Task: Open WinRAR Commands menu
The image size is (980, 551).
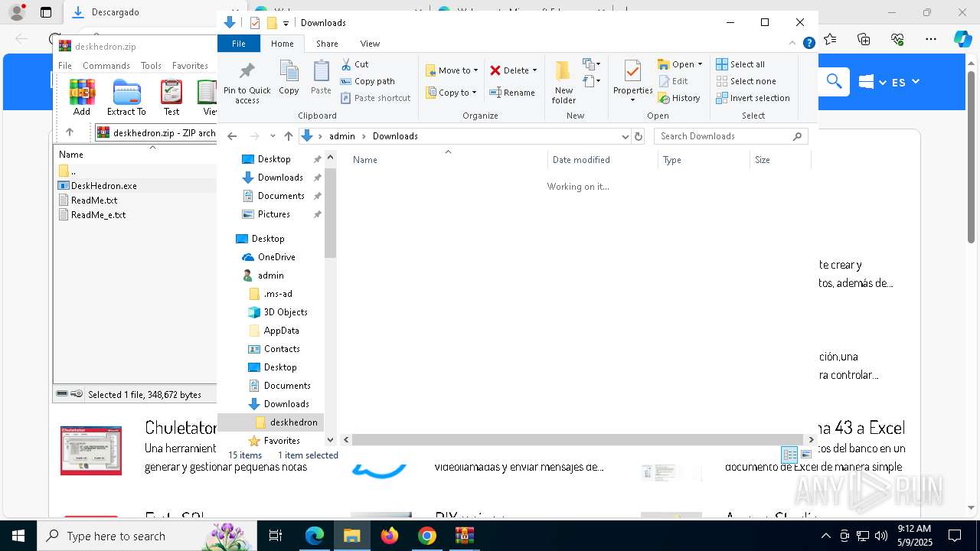Action: point(106,66)
